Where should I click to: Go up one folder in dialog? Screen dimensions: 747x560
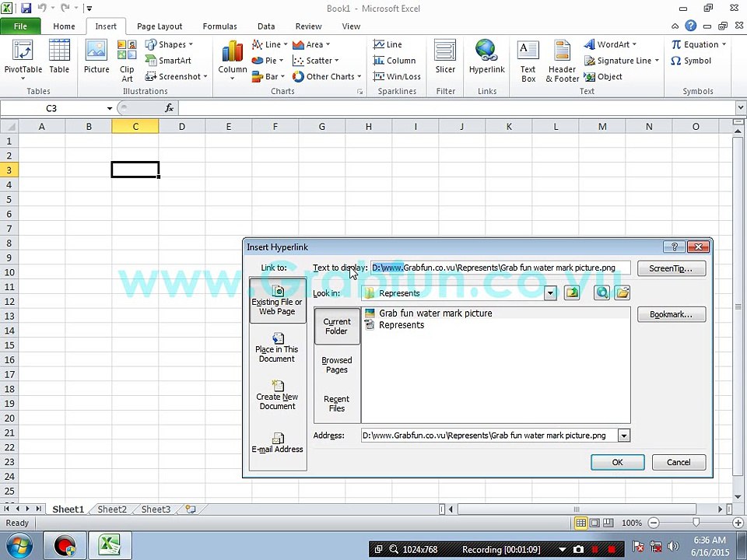[572, 292]
